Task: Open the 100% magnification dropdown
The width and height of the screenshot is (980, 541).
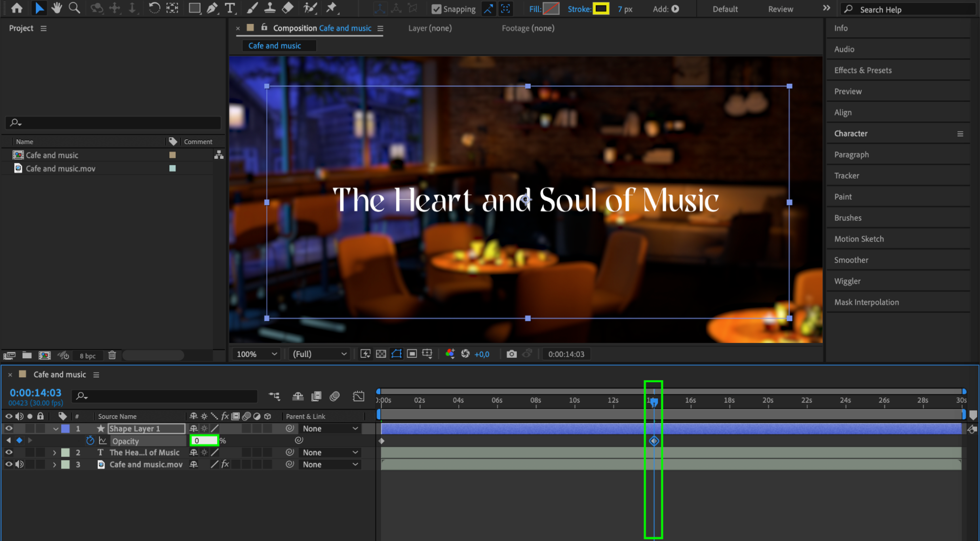Action: [x=257, y=354]
